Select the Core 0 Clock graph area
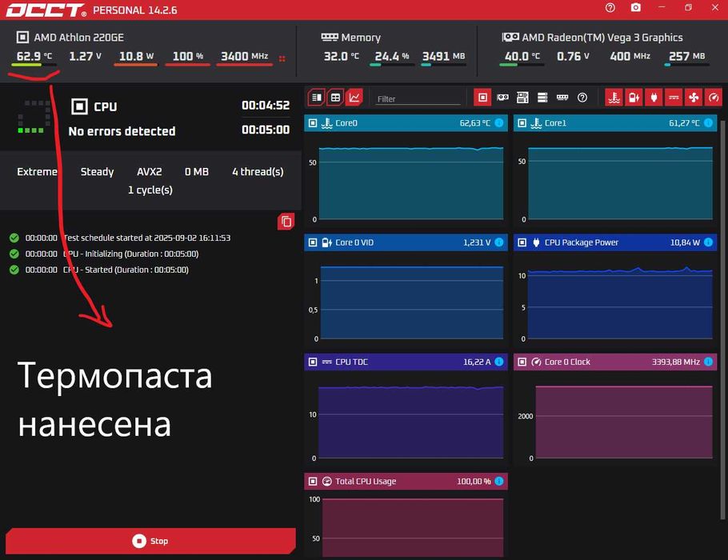Screen dimensions: 728x560 point(624,422)
